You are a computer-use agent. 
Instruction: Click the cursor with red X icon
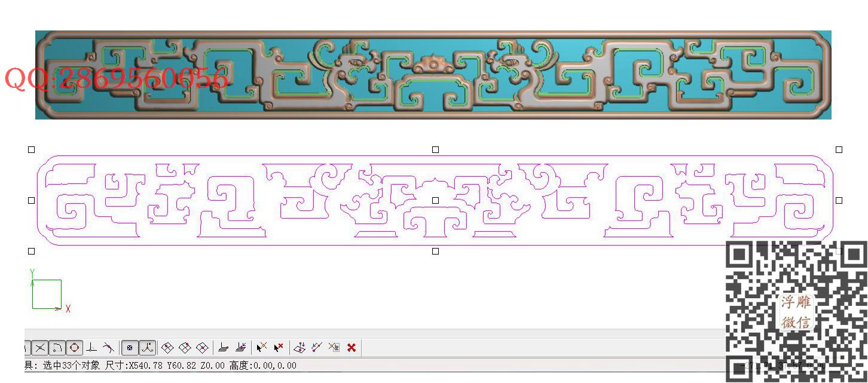(x=279, y=347)
